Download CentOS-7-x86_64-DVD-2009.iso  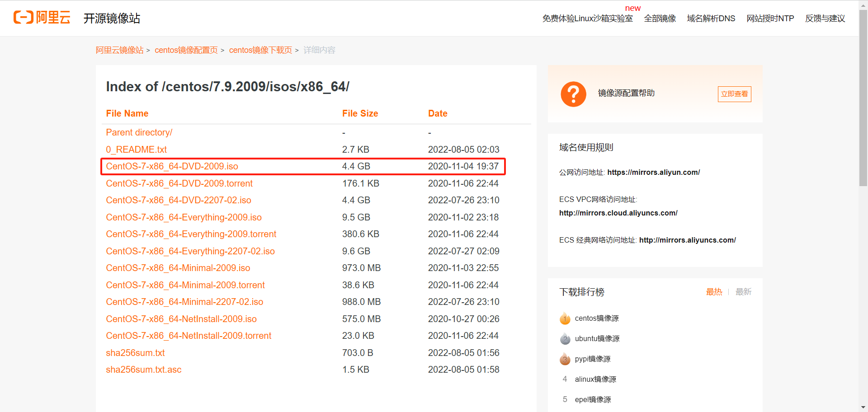point(172,166)
